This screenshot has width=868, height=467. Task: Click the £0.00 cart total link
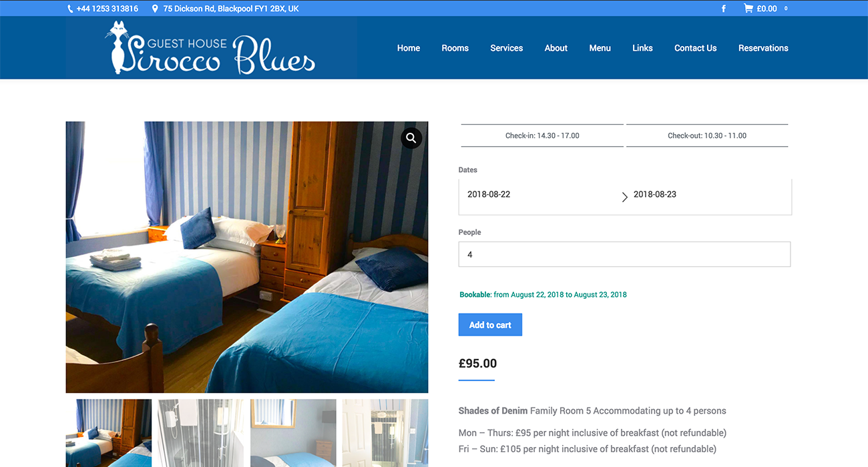tap(767, 9)
